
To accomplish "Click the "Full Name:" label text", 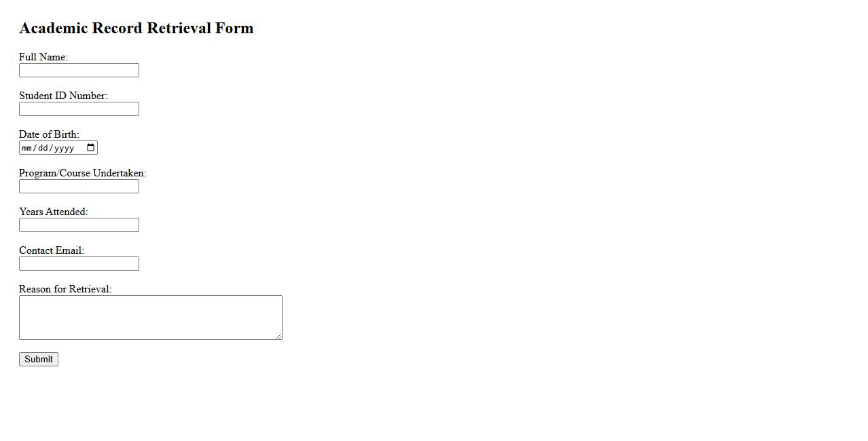I will coord(43,57).
